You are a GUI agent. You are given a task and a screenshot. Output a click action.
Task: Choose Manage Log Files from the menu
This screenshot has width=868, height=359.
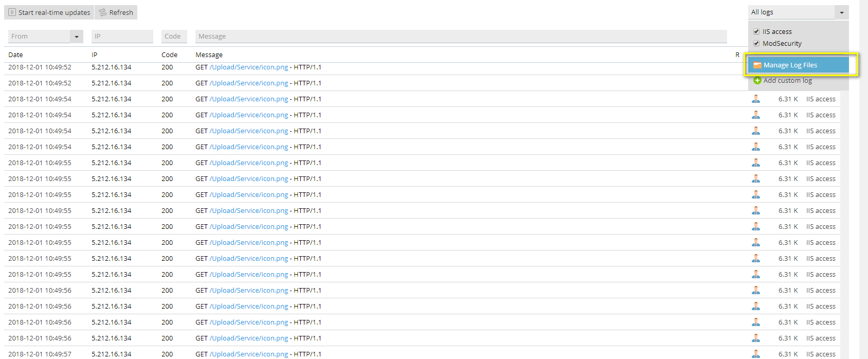pos(799,65)
